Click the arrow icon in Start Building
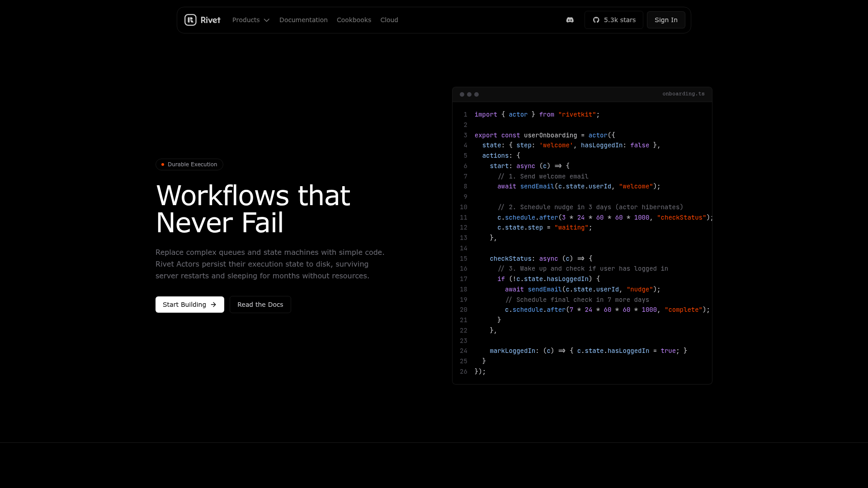The height and width of the screenshot is (488, 868). pyautogui.click(x=213, y=305)
